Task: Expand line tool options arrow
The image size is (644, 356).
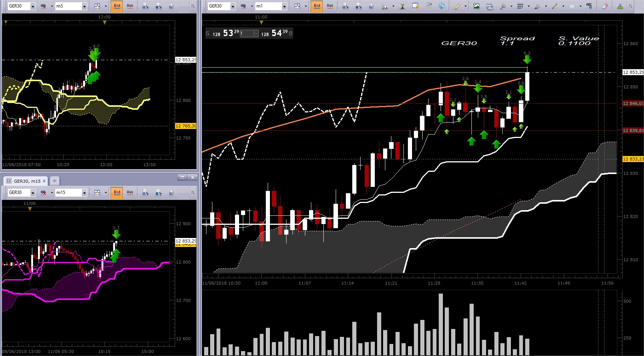Action: coord(563,6)
